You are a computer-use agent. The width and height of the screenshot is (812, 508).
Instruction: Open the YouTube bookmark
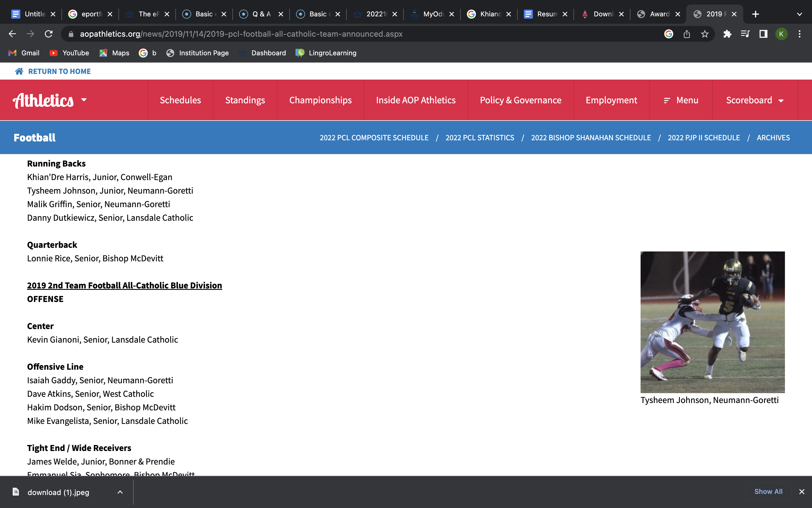click(69, 53)
